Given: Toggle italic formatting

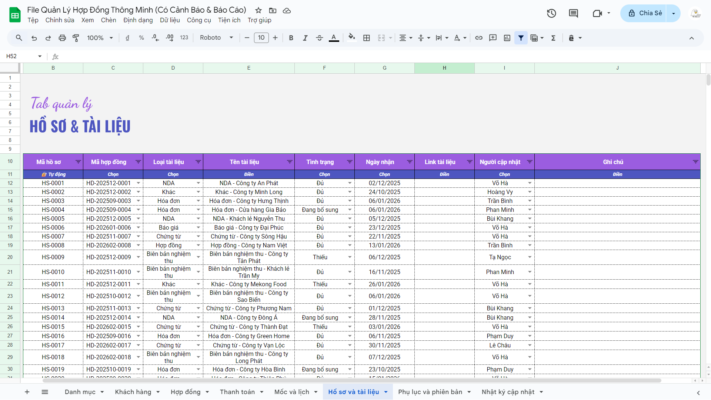Looking at the screenshot, I should [x=305, y=38].
